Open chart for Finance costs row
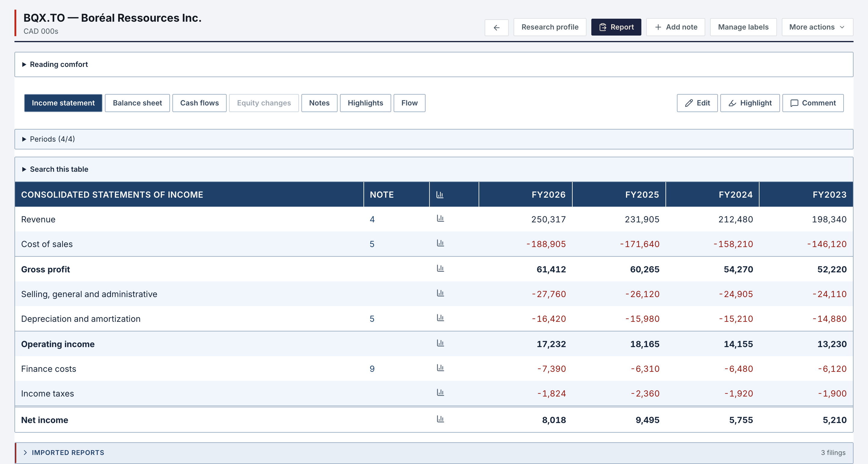This screenshot has width=868, height=464. coord(440,368)
